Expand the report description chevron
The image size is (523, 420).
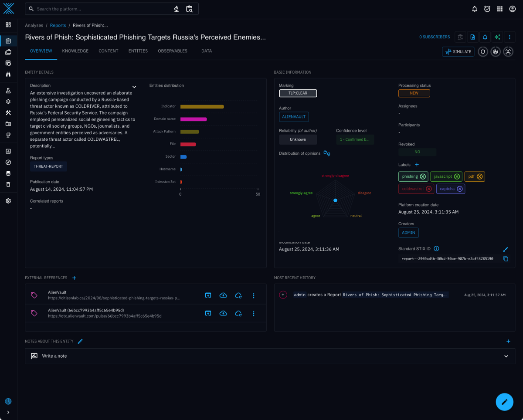[134, 87]
